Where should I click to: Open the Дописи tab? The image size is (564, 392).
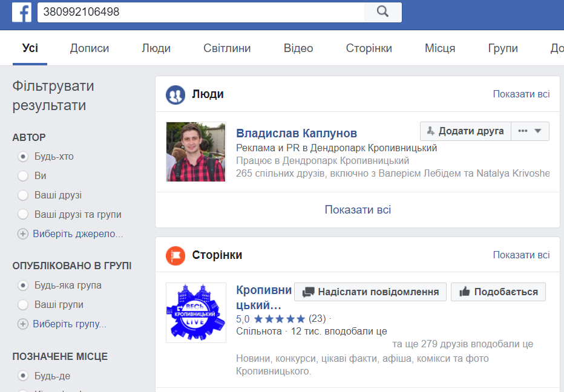pyautogui.click(x=90, y=48)
